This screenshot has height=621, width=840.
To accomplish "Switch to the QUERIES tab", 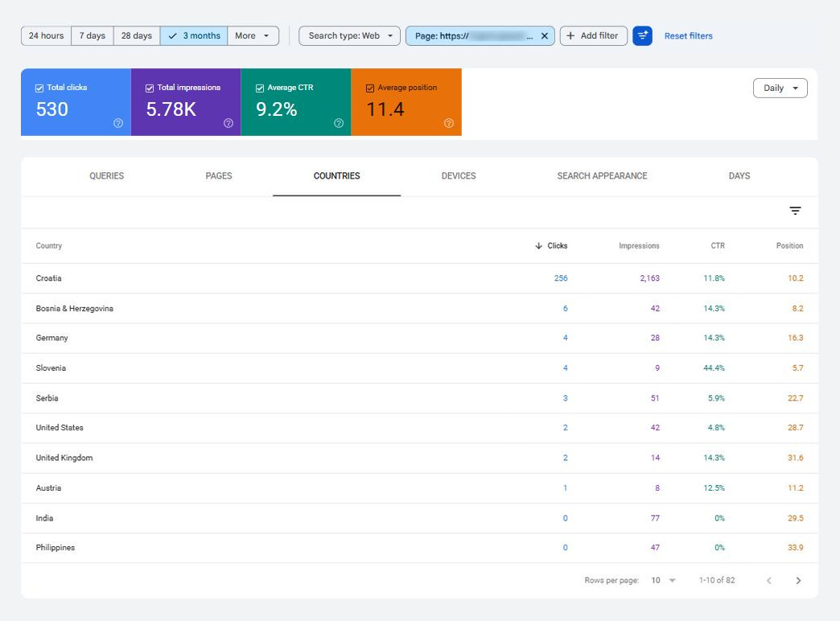I will click(106, 176).
